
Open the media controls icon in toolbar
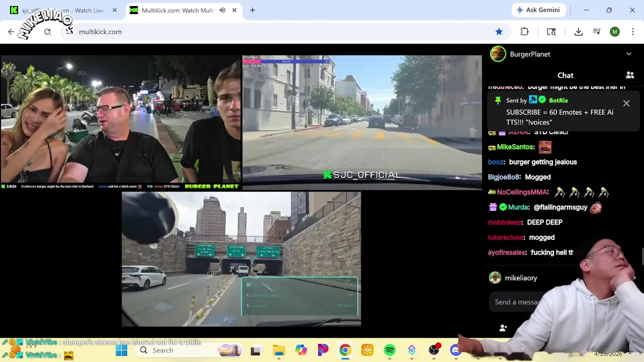[597, 32]
